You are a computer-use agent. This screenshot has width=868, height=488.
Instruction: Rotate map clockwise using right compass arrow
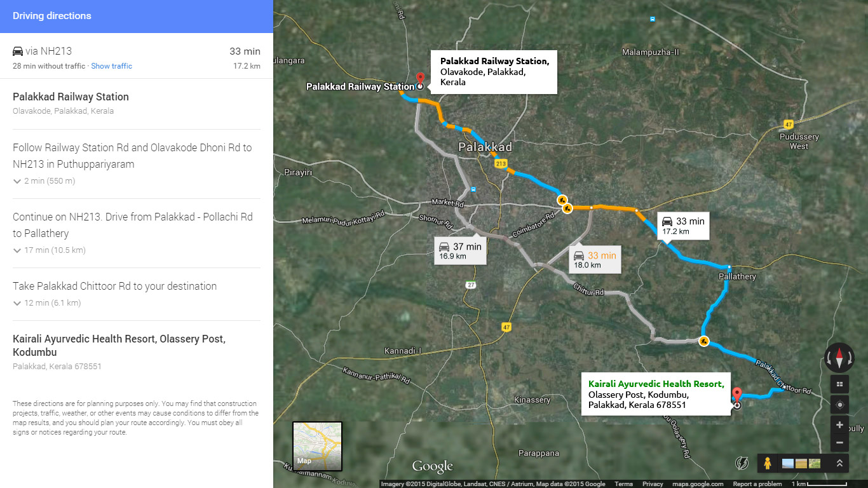pos(850,358)
